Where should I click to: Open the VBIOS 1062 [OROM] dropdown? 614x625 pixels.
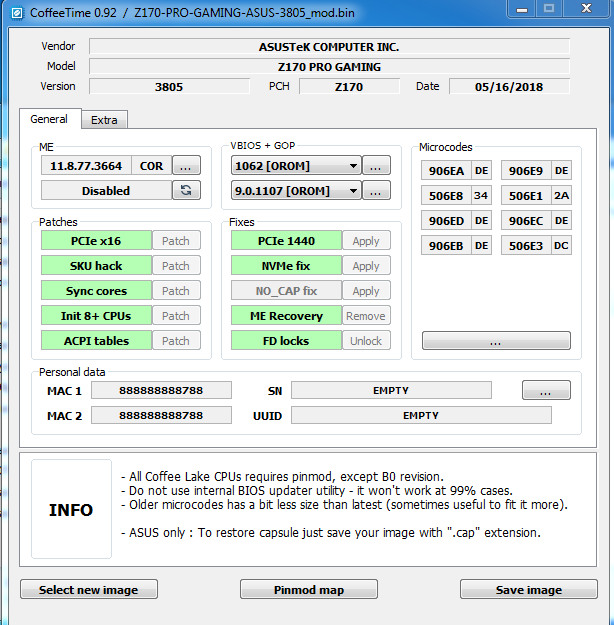click(296, 165)
